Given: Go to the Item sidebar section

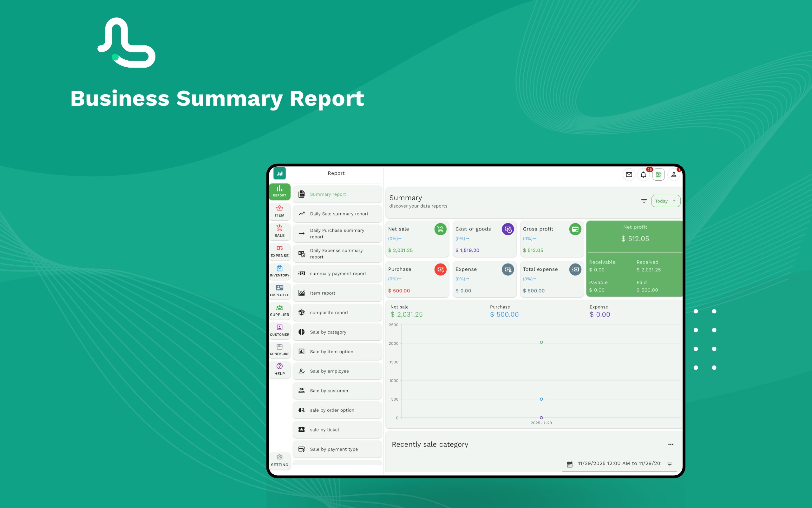Looking at the screenshot, I should click(279, 212).
